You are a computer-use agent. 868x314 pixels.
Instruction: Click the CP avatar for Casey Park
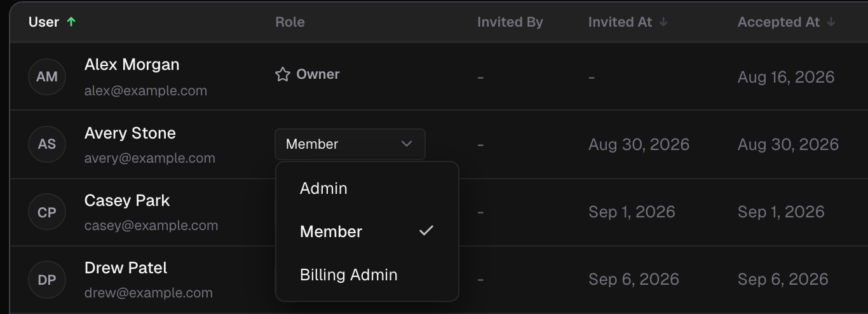(x=47, y=212)
